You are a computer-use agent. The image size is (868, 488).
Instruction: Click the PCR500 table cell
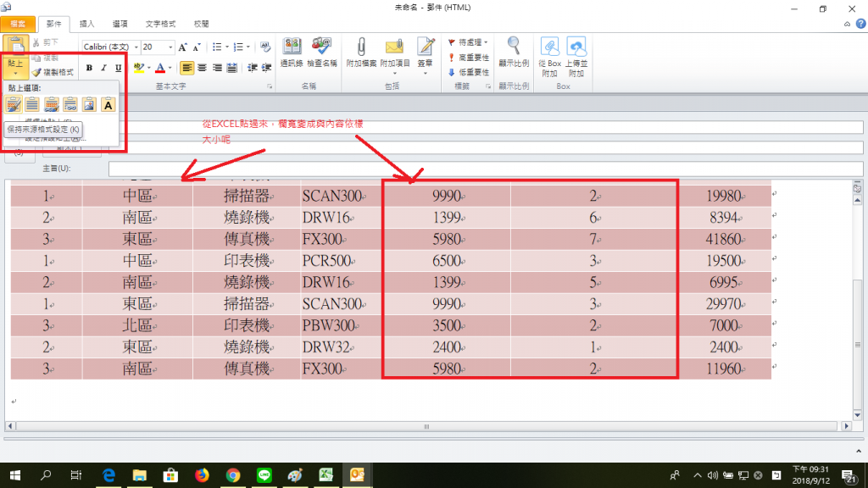coord(341,261)
